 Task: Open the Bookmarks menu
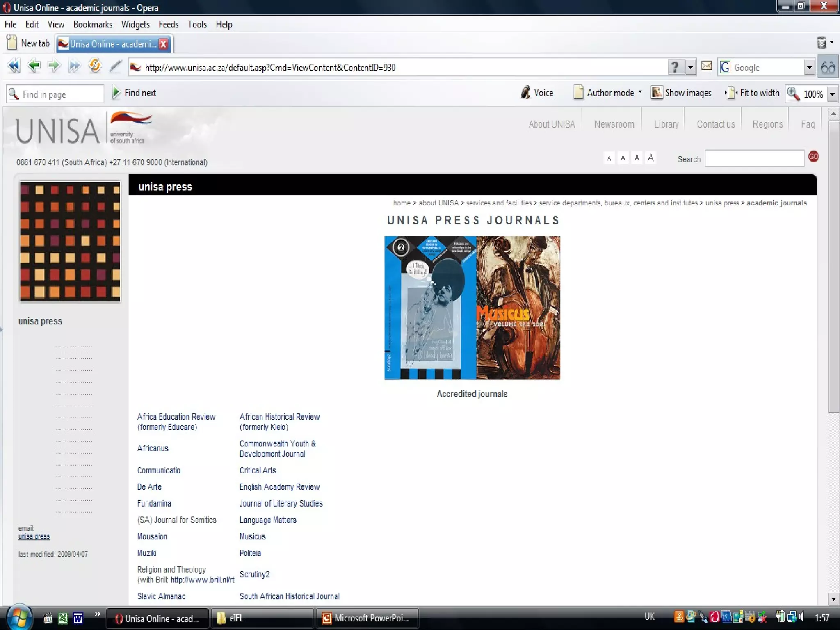click(x=93, y=25)
